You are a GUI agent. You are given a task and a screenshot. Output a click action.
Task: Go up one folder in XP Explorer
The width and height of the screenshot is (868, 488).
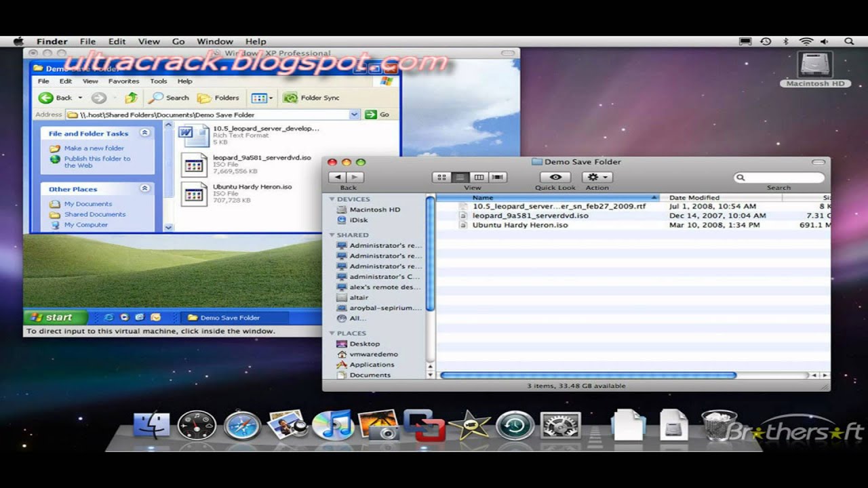click(131, 98)
